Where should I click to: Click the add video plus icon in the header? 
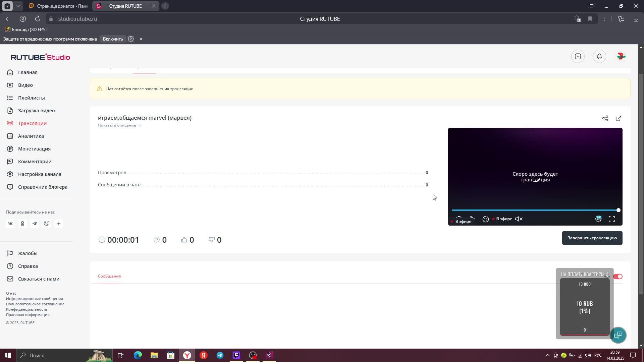578,56
